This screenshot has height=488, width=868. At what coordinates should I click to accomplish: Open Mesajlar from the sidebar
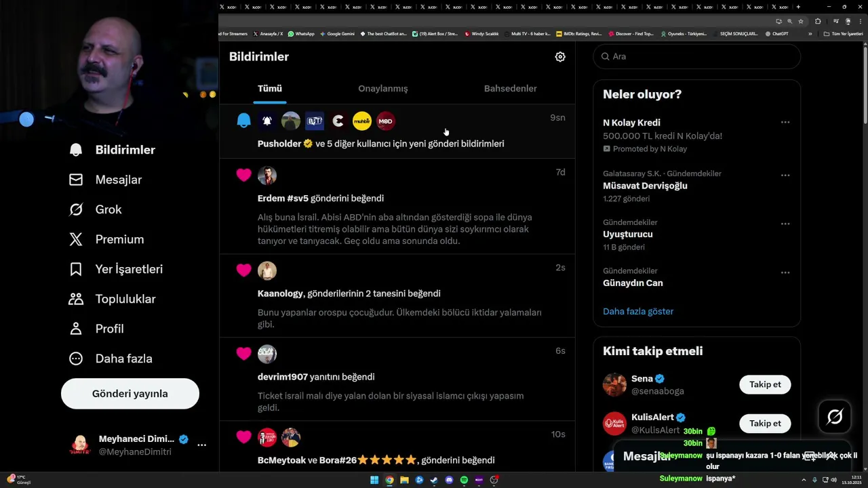tap(106, 180)
